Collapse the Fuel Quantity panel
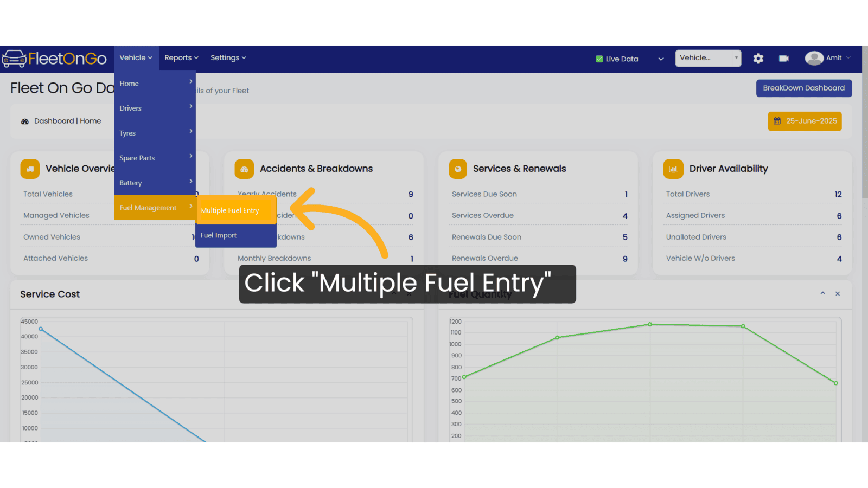 (x=822, y=293)
